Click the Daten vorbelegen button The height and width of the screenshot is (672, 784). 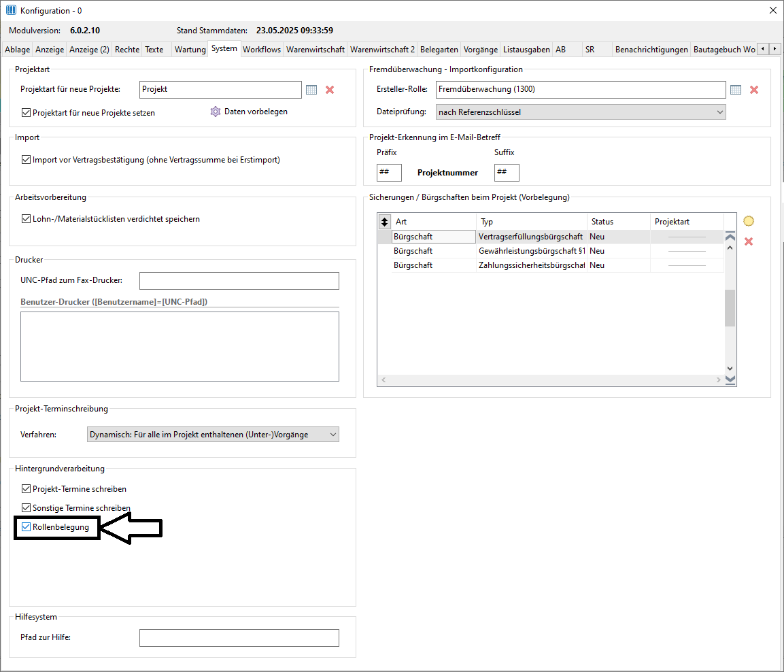click(x=249, y=112)
